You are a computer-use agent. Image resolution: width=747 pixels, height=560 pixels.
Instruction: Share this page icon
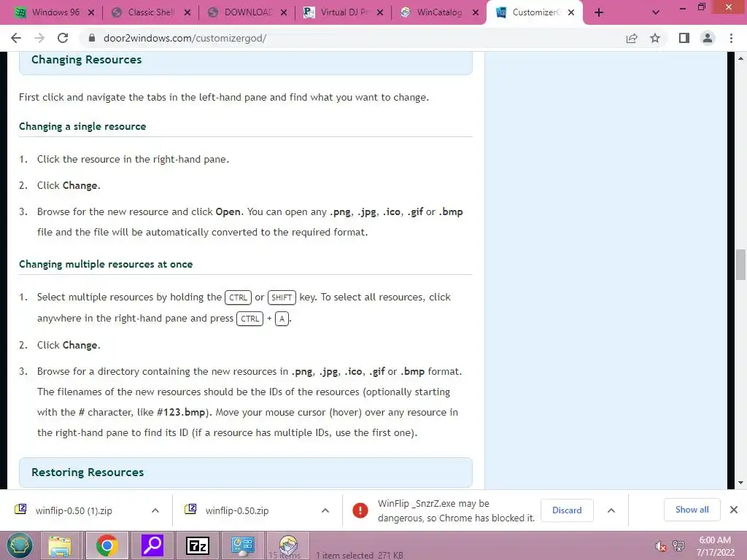[632, 38]
